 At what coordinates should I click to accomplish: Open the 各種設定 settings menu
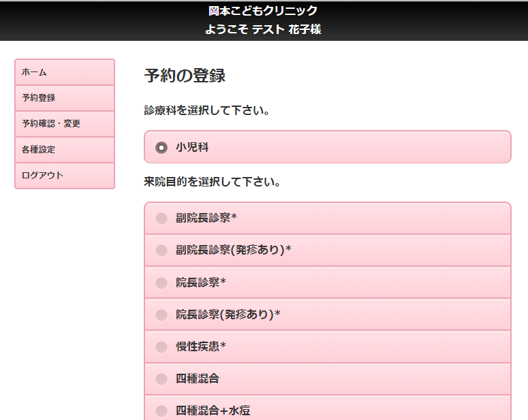pyautogui.click(x=65, y=150)
